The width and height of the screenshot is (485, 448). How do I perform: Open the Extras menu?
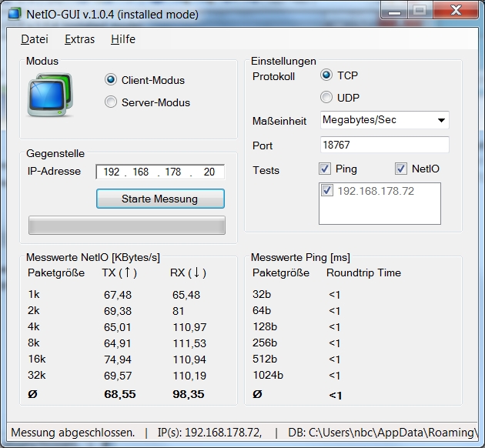click(x=79, y=39)
